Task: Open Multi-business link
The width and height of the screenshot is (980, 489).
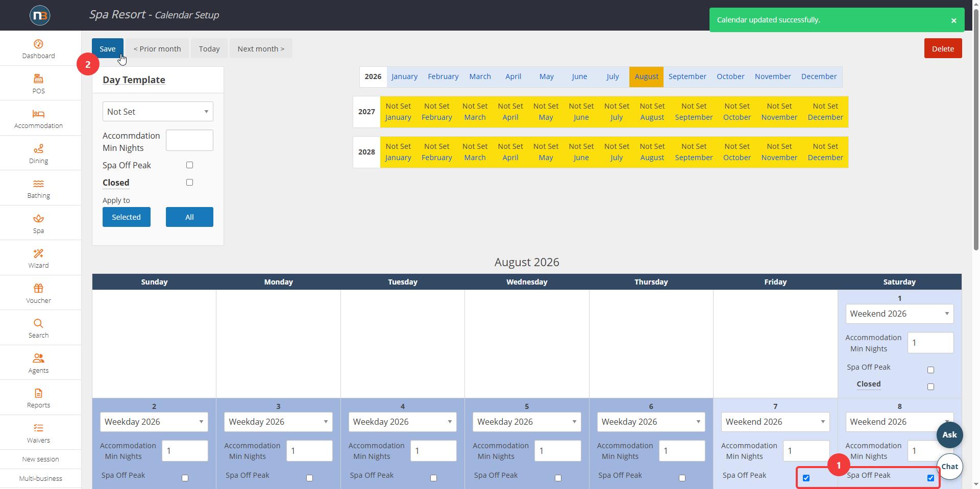Action: (40, 479)
